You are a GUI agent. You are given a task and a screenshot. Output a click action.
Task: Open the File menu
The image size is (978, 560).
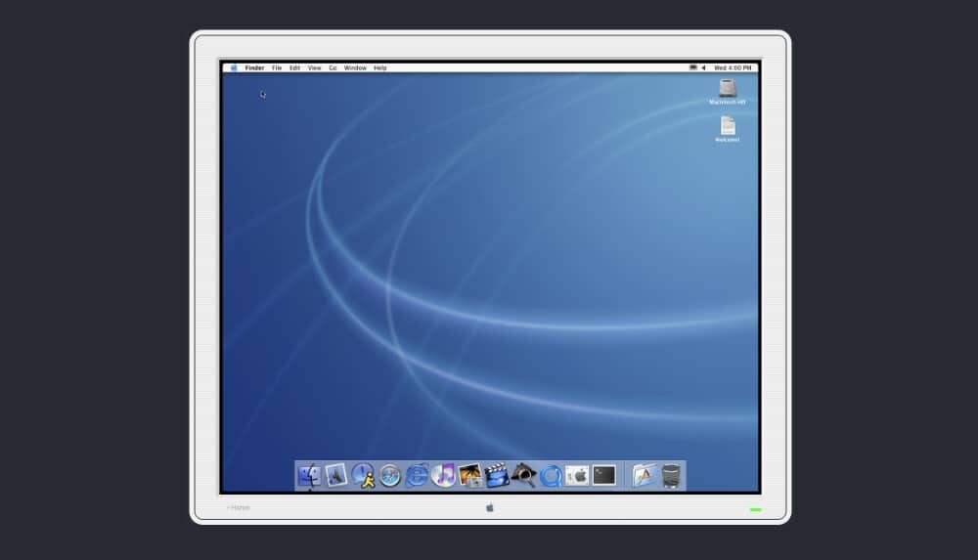click(277, 68)
